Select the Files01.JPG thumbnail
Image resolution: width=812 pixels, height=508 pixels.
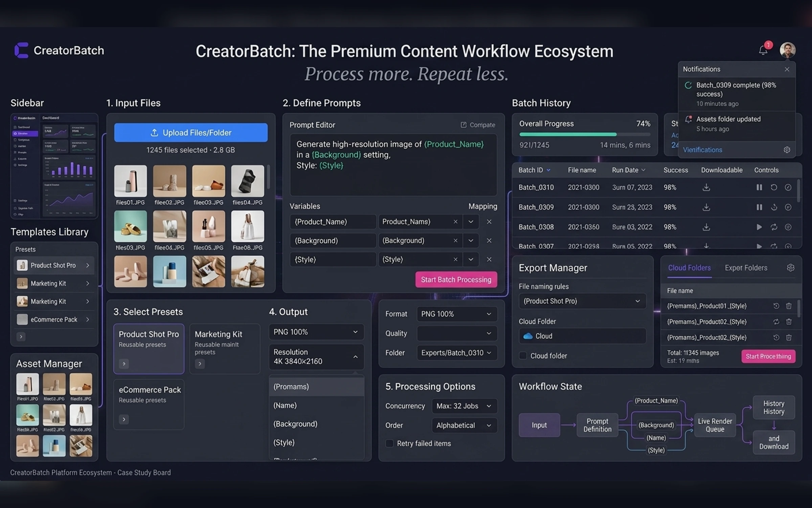(130, 181)
